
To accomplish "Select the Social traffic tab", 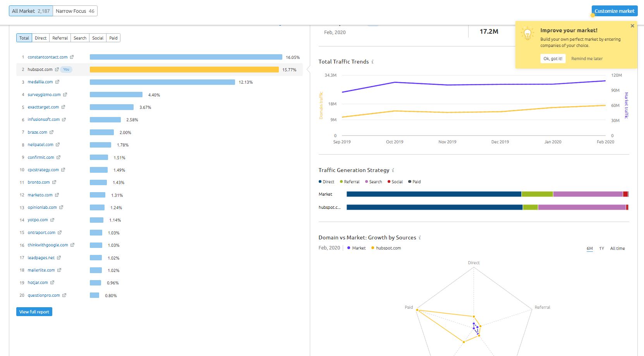I will click(98, 38).
